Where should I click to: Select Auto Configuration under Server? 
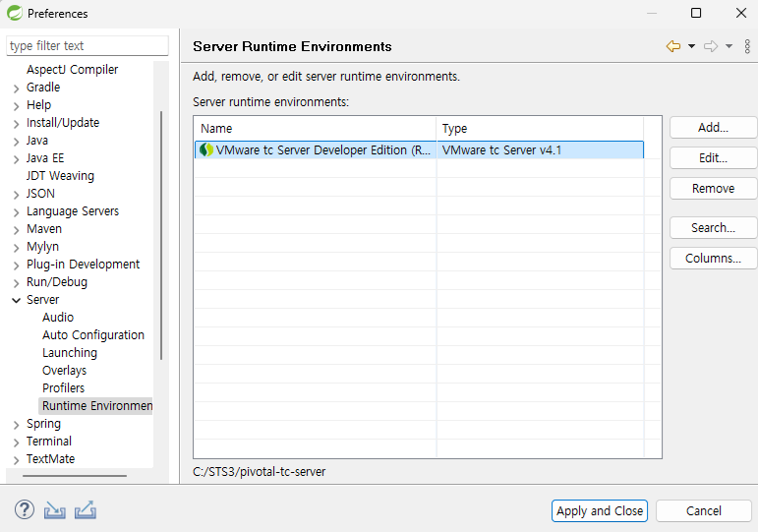93,335
